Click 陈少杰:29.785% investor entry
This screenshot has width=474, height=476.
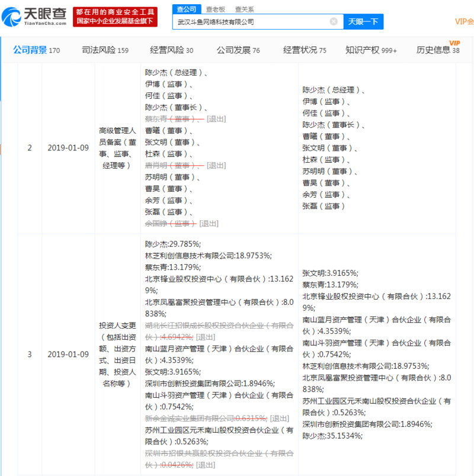pos(173,243)
